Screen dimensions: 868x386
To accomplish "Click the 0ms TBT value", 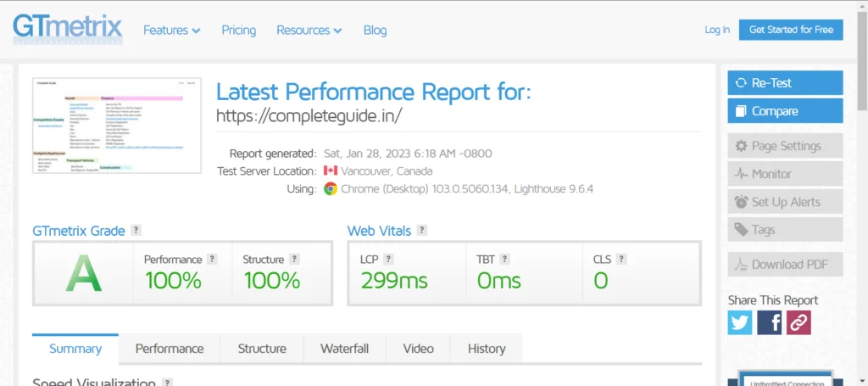I will [498, 281].
